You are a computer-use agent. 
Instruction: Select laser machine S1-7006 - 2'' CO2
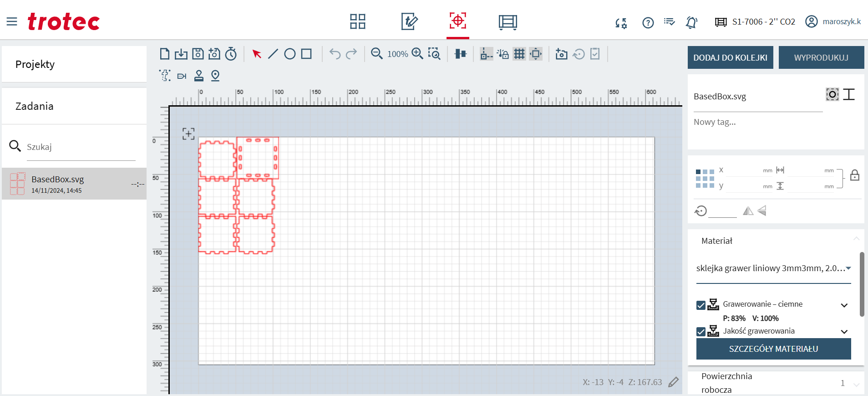pos(755,22)
